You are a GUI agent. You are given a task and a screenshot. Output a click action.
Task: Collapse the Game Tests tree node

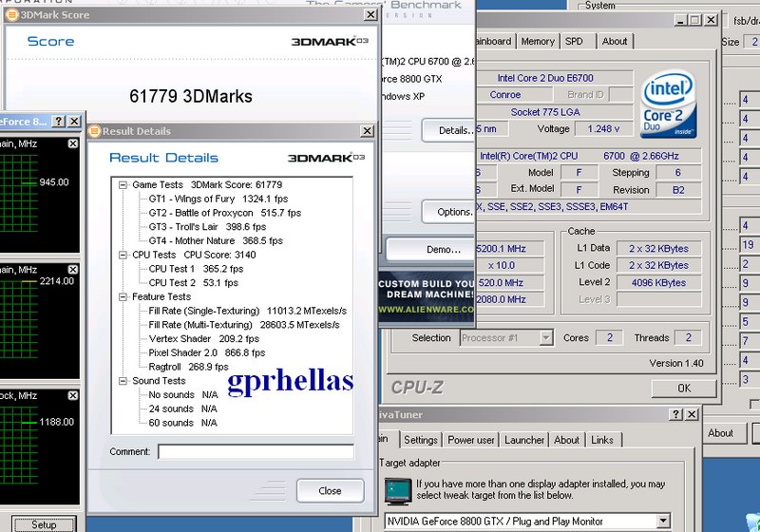pyautogui.click(x=123, y=185)
